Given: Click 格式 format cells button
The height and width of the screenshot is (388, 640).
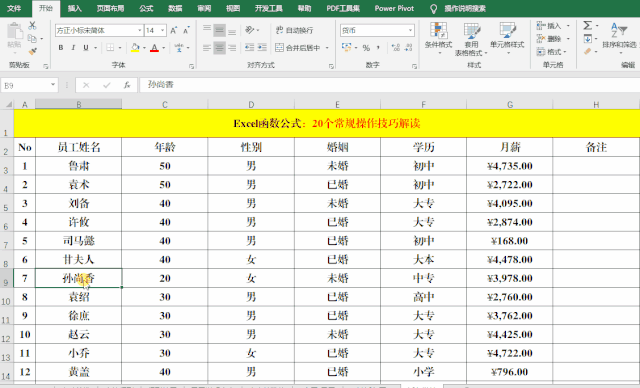Looking at the screenshot, I should [x=551, y=52].
